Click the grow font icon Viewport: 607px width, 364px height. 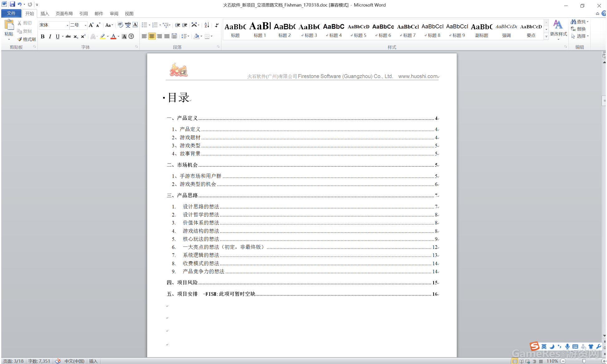tap(91, 25)
